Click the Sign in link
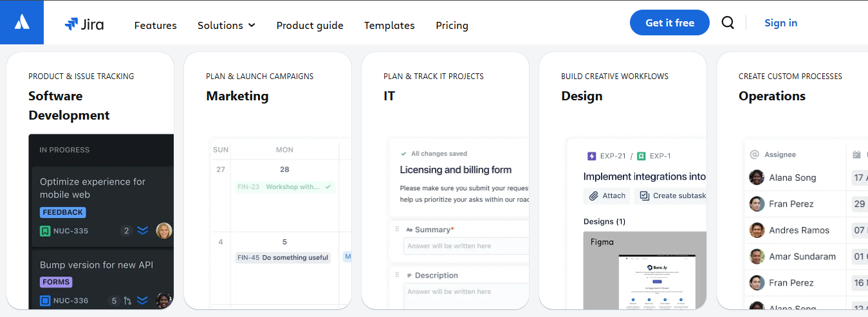The height and width of the screenshot is (317, 868). point(780,23)
